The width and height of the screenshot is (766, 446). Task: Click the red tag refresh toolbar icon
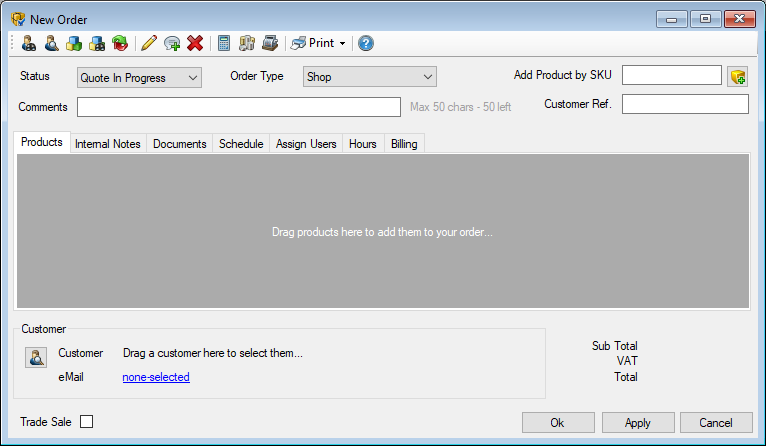pos(120,43)
